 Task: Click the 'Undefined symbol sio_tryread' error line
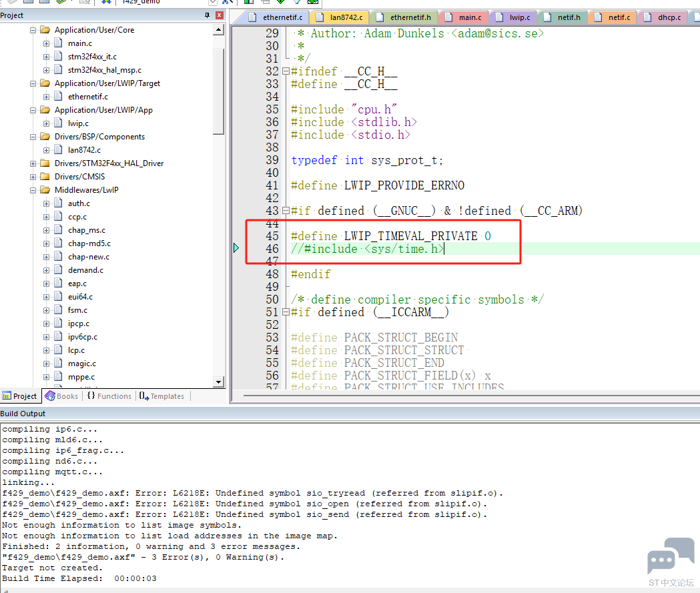pyautogui.click(x=253, y=493)
